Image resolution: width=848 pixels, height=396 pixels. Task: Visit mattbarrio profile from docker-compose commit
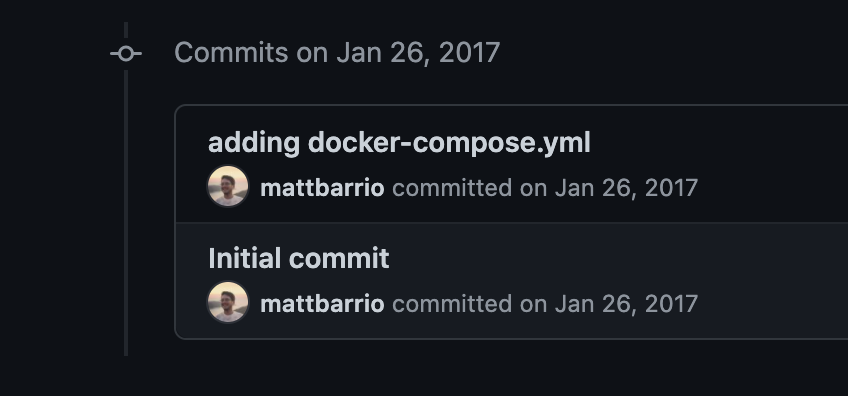point(322,188)
